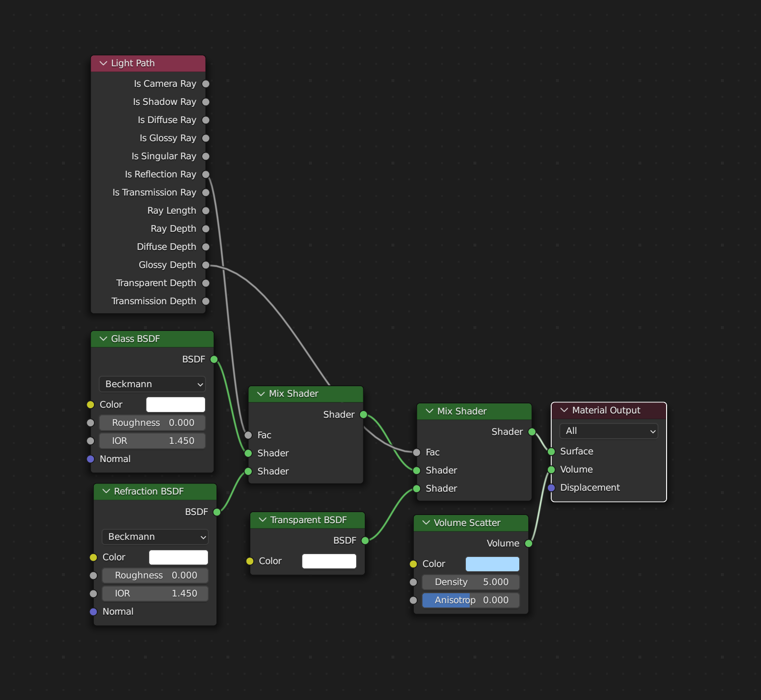Collapse the Material Output node

[x=564, y=410]
